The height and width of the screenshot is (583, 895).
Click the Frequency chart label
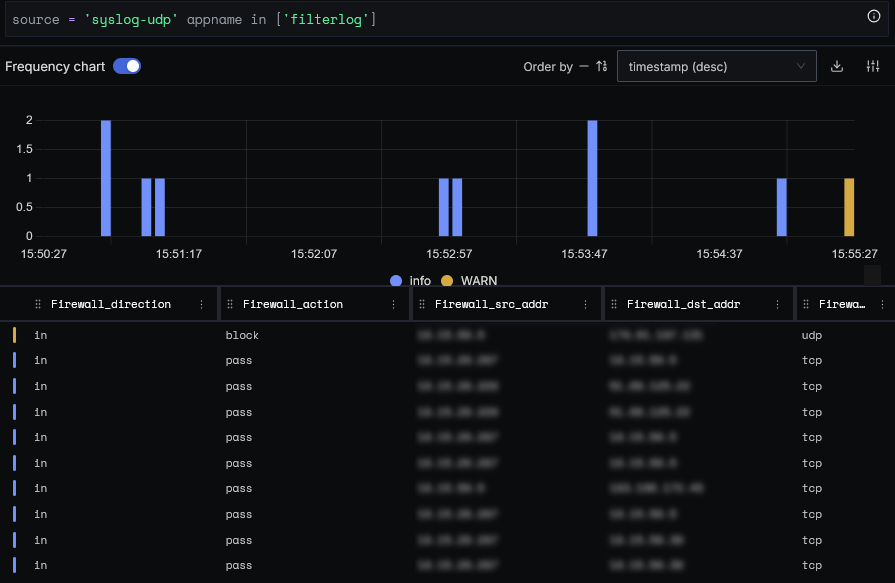click(55, 66)
